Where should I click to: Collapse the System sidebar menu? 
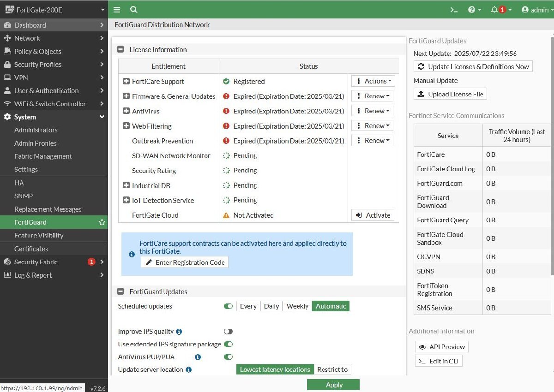tap(54, 117)
